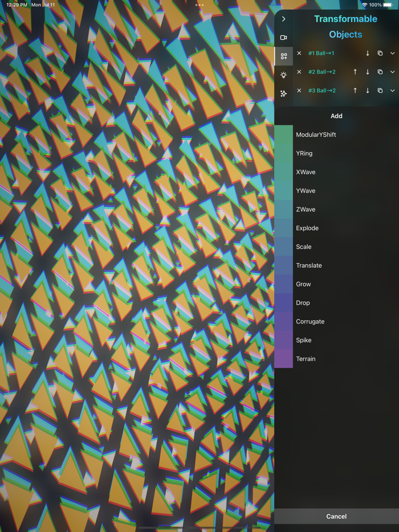Tap the Transformable Objects heading

click(x=345, y=26)
